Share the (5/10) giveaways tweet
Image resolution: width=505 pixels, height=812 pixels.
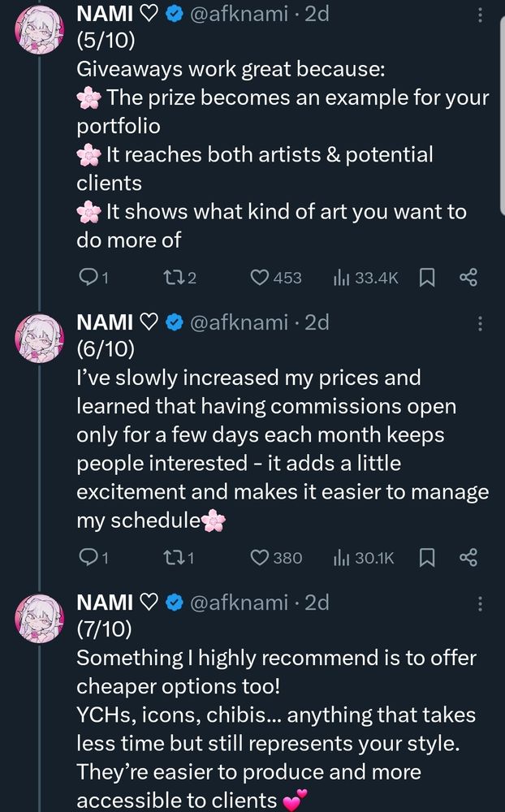(469, 277)
